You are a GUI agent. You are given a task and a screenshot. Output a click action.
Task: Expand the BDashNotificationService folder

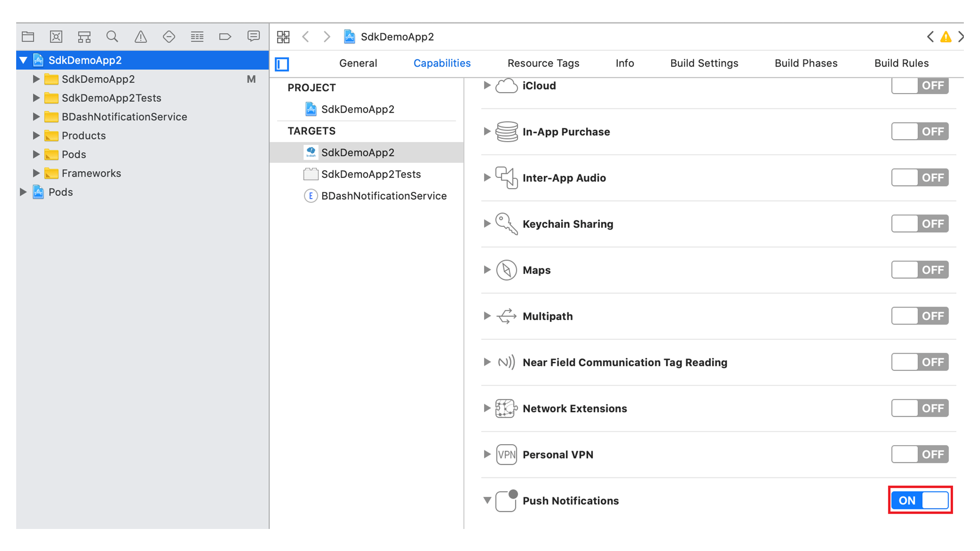click(36, 117)
